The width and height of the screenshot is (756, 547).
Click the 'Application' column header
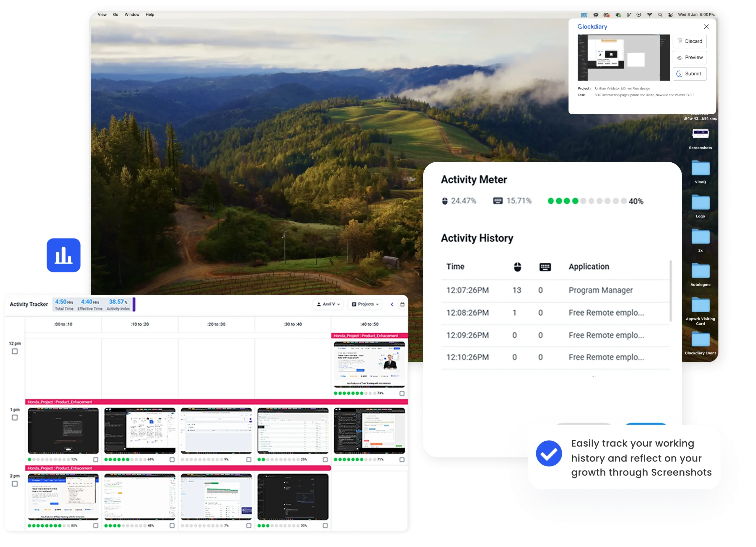[x=589, y=267]
